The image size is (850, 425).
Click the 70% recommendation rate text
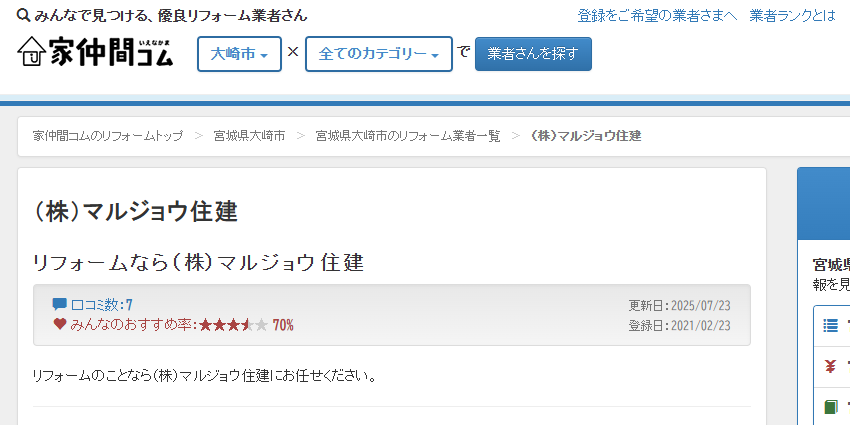coord(283,325)
